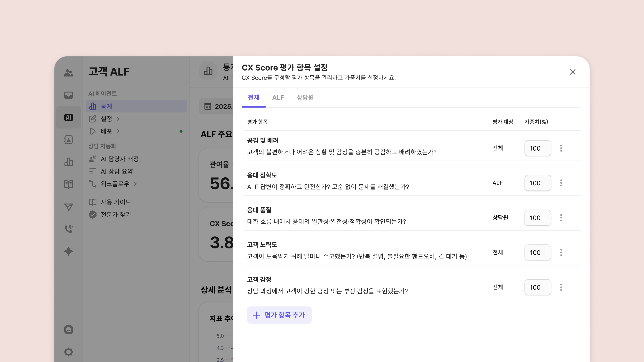Click the contacts people icon in sidebar
Viewport: 644px width, 362px height.
point(68,73)
